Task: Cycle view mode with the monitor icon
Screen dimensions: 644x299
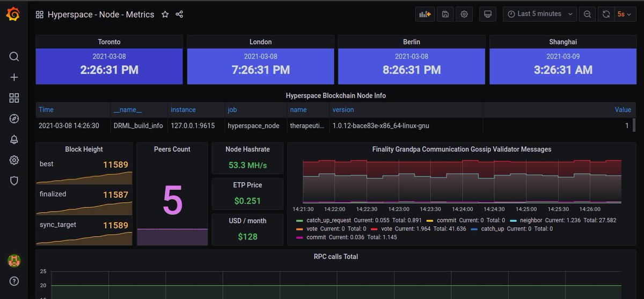Action: tap(488, 14)
